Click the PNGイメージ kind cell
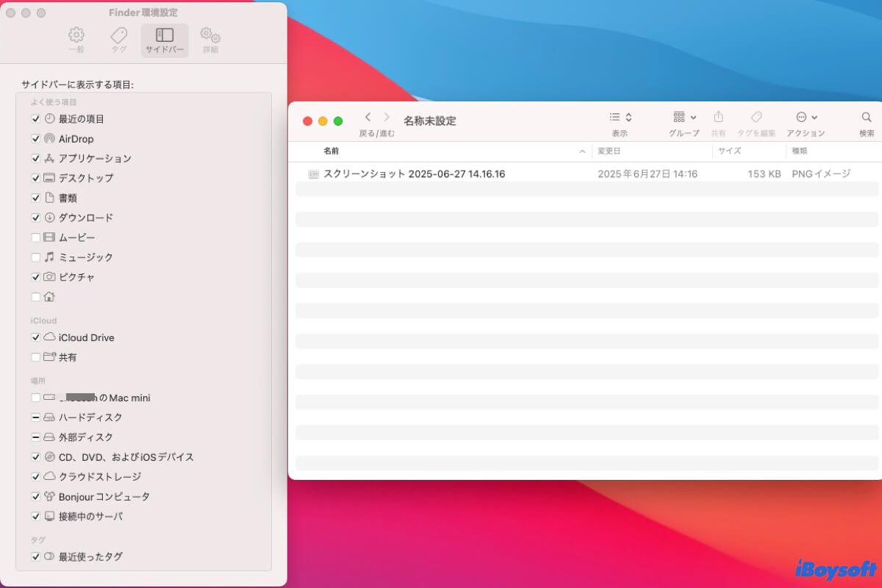 point(821,174)
